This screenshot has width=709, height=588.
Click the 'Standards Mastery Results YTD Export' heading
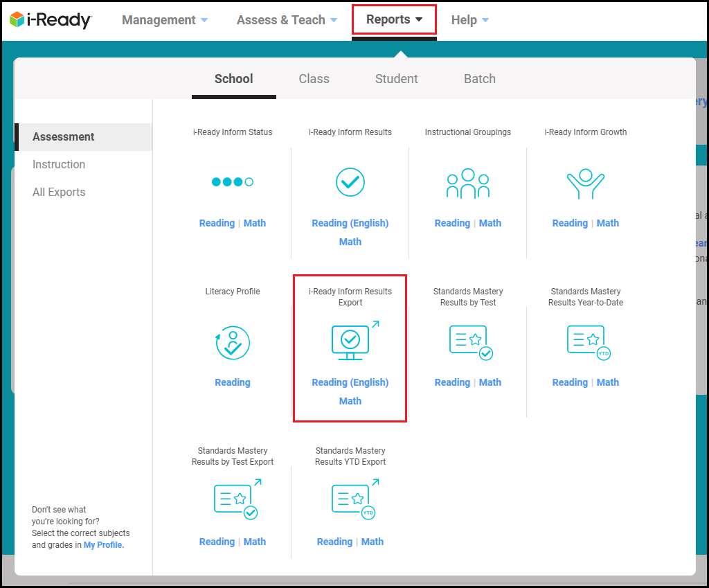click(350, 456)
